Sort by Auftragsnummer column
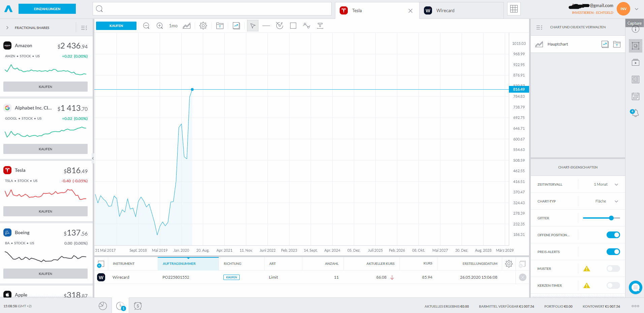 click(x=188, y=264)
